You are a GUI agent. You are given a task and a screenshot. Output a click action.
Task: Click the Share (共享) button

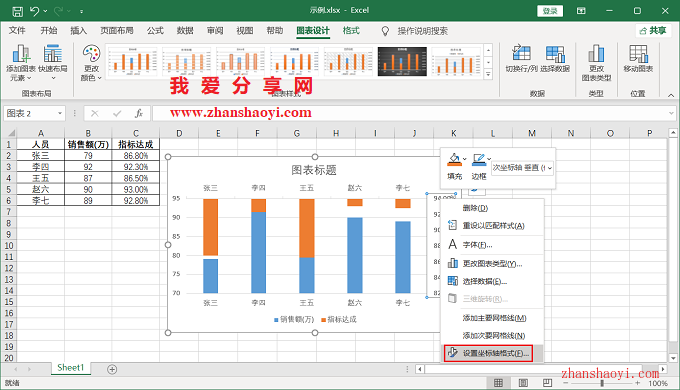tap(653, 31)
